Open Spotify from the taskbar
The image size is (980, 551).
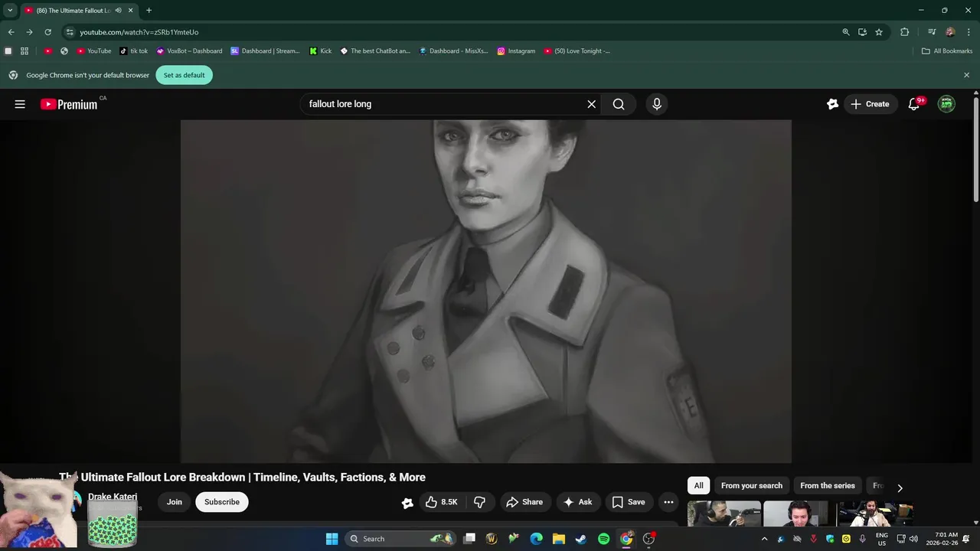coord(603,539)
